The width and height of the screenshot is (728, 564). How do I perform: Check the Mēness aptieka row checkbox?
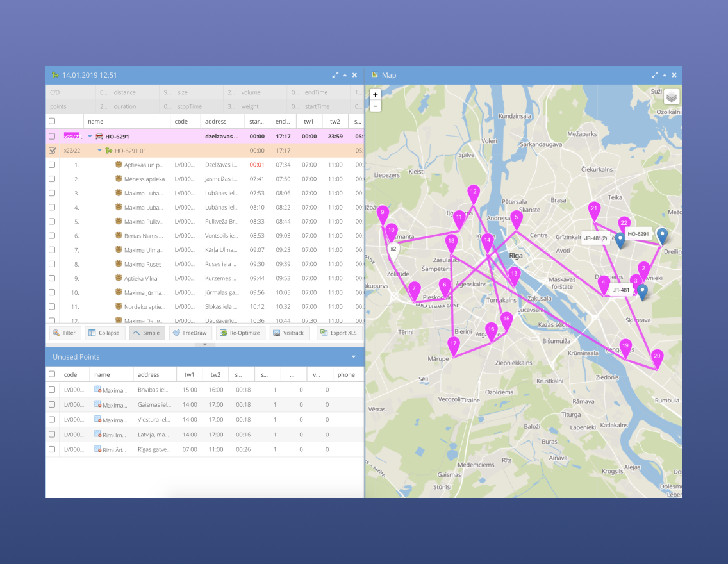(53, 179)
